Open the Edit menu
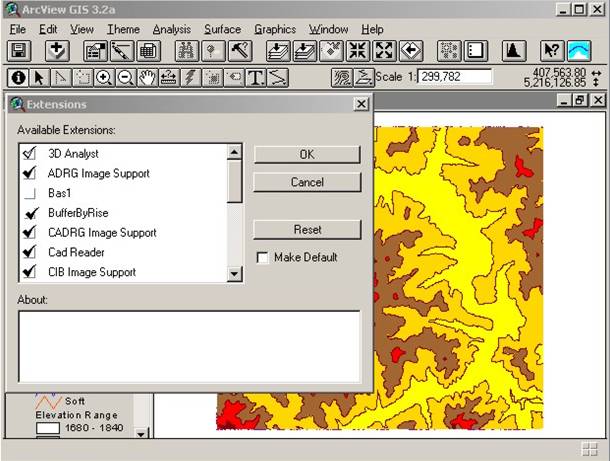 pyautogui.click(x=48, y=30)
